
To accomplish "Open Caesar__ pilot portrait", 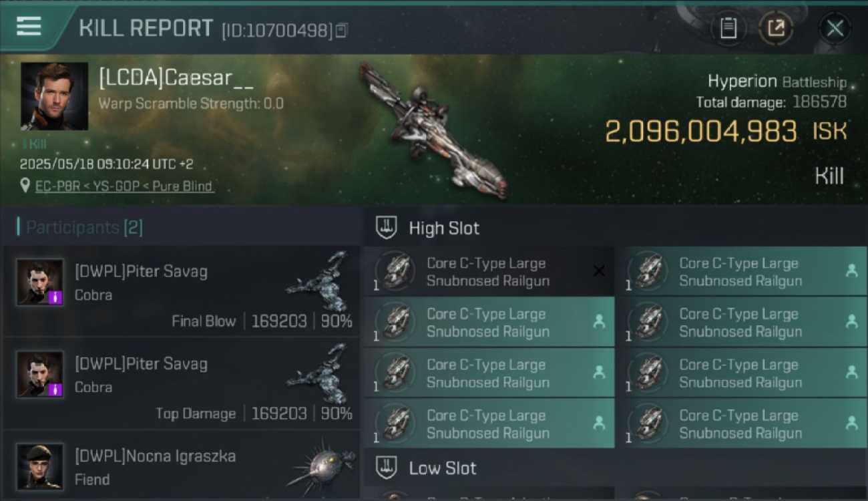I will tap(54, 96).
